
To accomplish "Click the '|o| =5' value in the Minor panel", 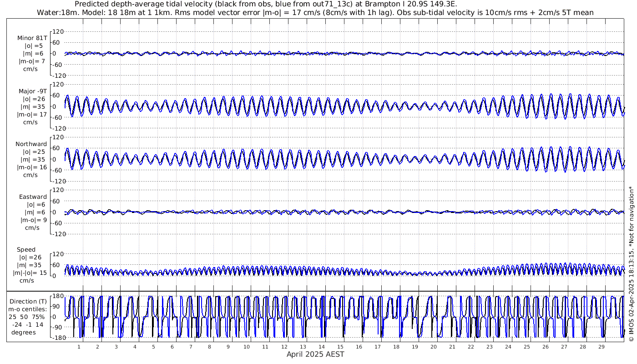I will (x=34, y=45).
